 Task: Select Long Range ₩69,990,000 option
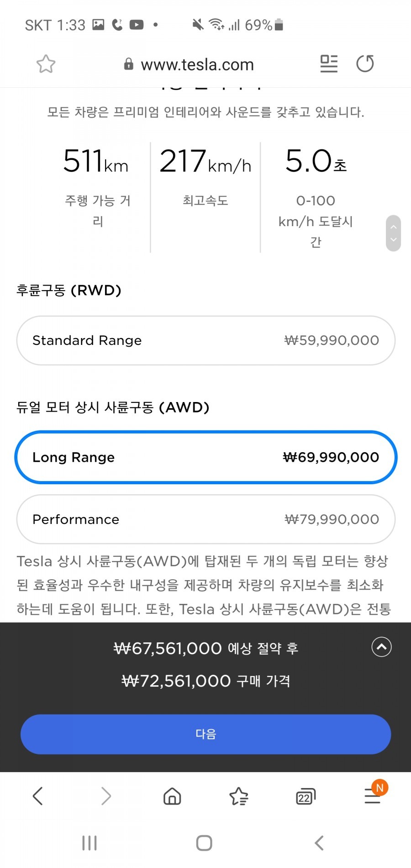coord(205,457)
